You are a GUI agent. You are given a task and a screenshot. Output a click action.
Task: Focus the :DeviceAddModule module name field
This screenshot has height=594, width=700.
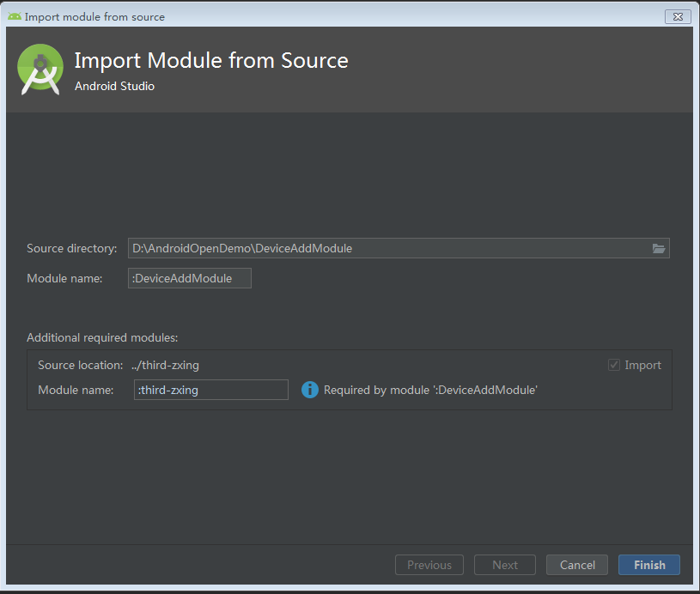tap(190, 278)
